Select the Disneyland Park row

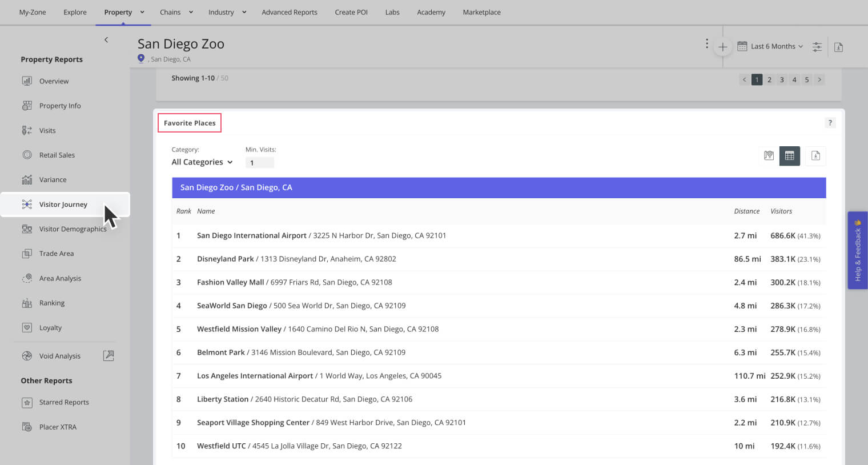(499, 259)
